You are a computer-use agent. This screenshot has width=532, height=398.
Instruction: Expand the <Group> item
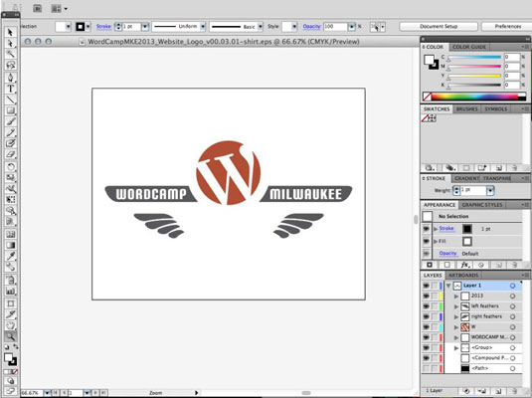pos(456,347)
